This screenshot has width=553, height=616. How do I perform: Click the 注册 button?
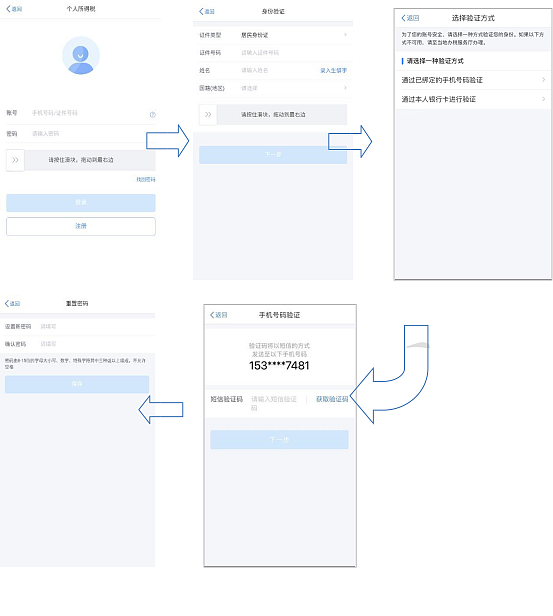click(81, 226)
